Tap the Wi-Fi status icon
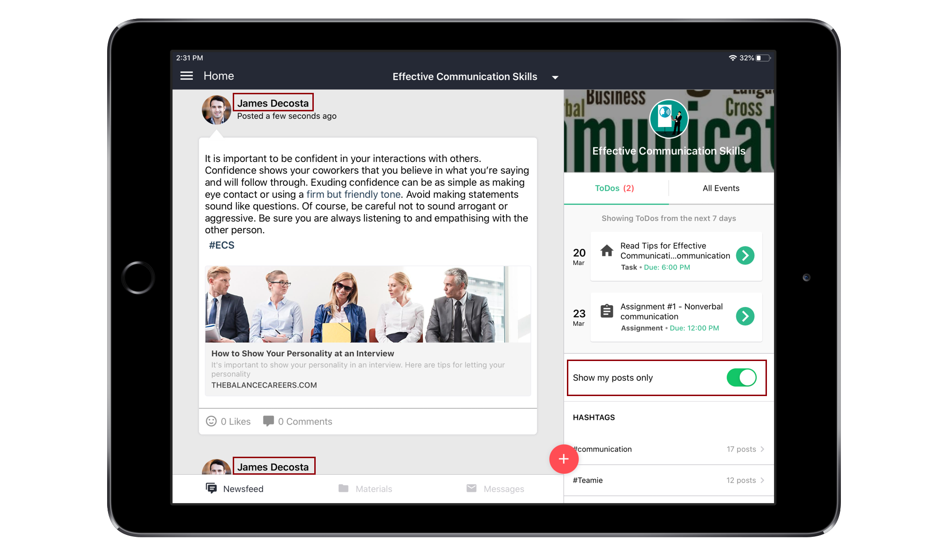The height and width of the screenshot is (560, 948). click(732, 58)
